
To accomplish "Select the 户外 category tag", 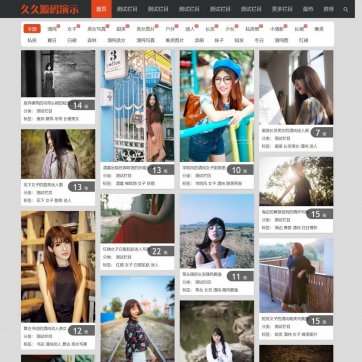I will tap(170, 29).
